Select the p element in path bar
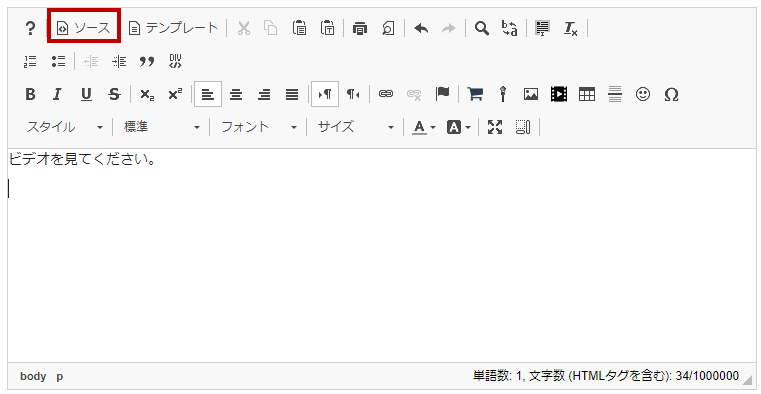This screenshot has width=761, height=394. click(59, 377)
